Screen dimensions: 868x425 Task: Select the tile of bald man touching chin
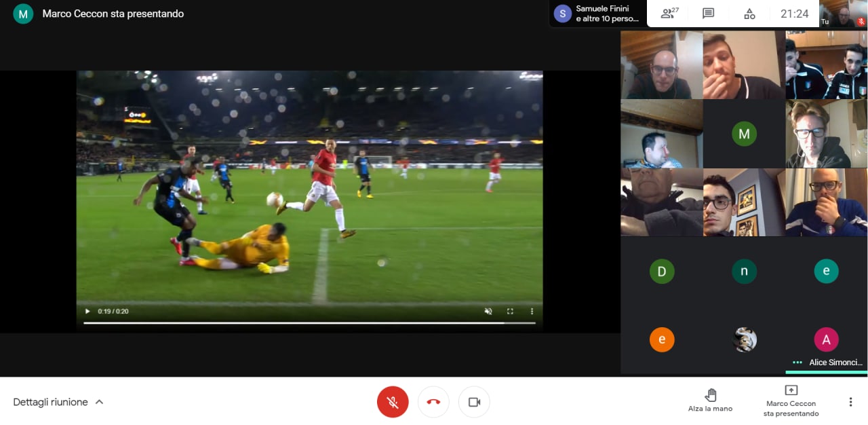827,202
